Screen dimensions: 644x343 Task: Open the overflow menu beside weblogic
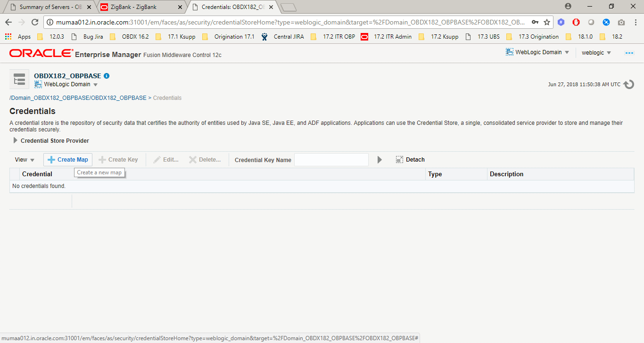click(x=629, y=53)
